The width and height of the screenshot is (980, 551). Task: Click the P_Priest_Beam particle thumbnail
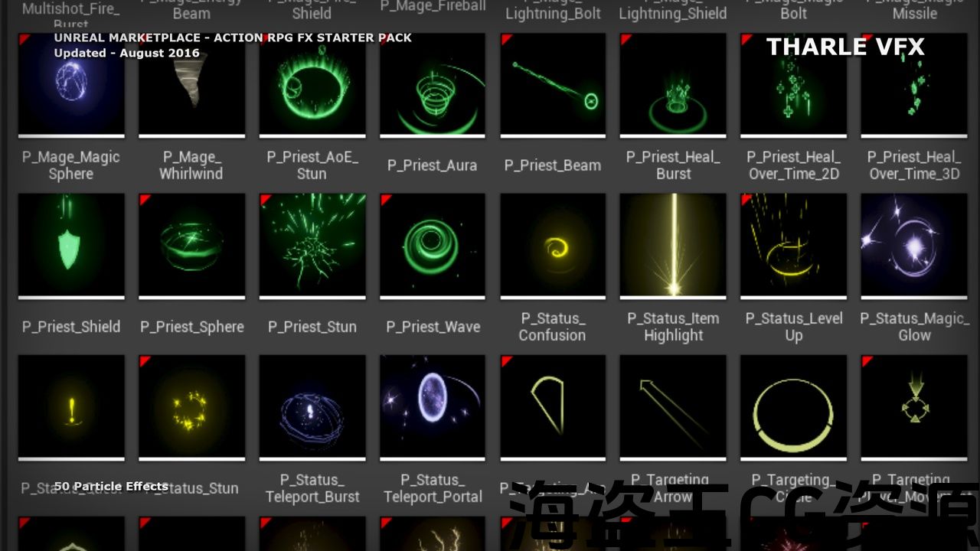[553, 84]
